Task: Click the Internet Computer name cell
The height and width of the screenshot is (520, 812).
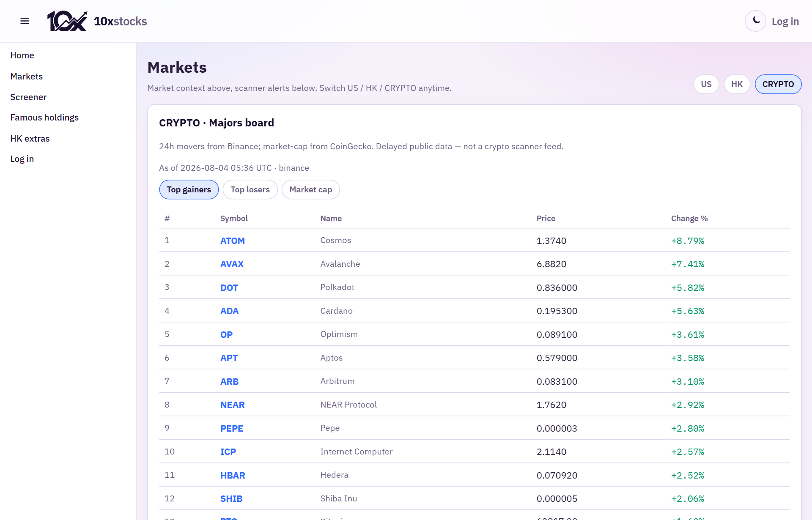Action: click(357, 452)
